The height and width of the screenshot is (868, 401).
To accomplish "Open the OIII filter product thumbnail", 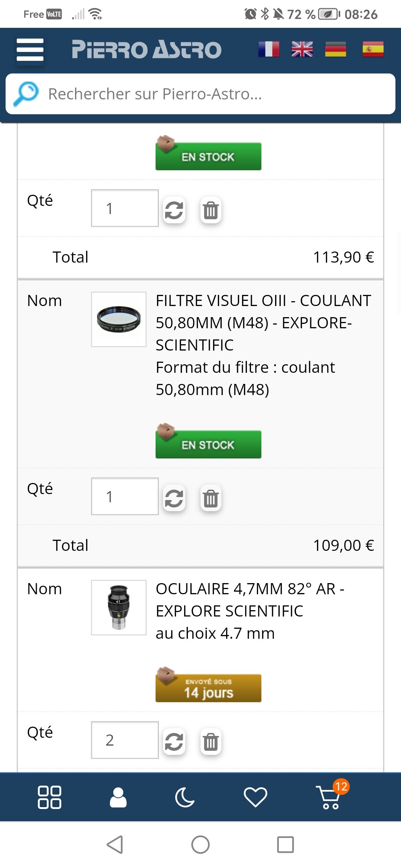I will (x=119, y=319).
